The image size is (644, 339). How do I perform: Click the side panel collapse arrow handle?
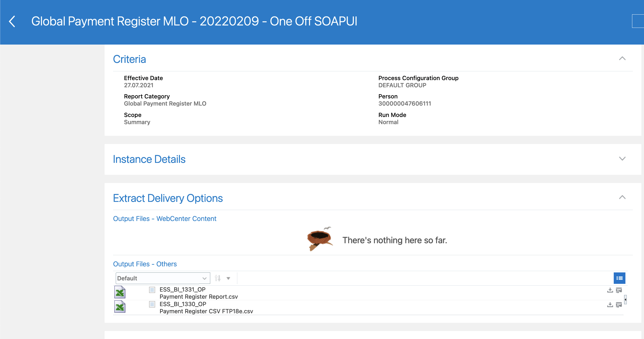click(625, 299)
